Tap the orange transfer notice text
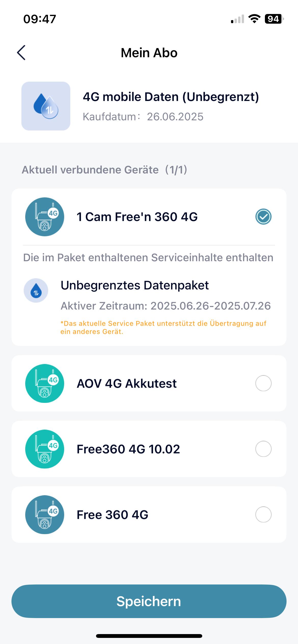Image resolution: width=298 pixels, height=644 pixels. [x=163, y=327]
